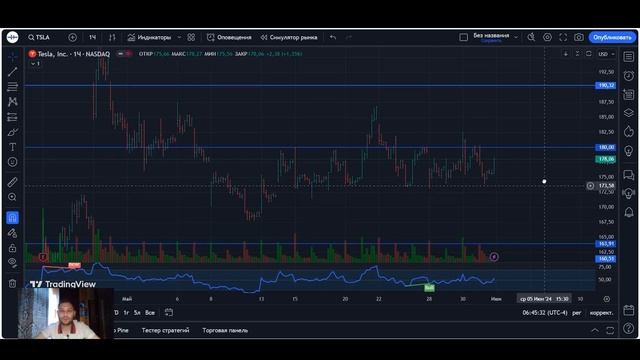Open the help center question icon
The image size is (640, 360).
click(629, 328)
